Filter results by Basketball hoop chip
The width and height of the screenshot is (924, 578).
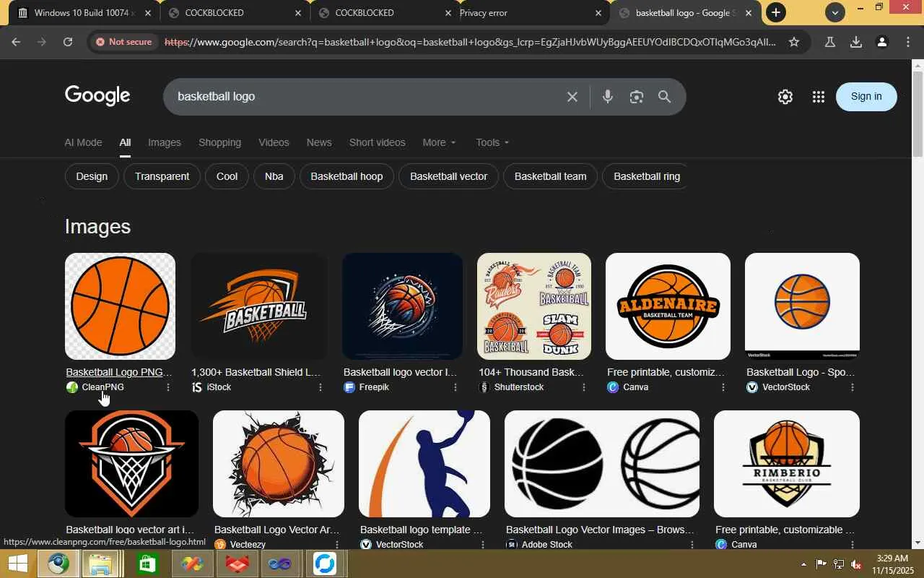(x=346, y=176)
